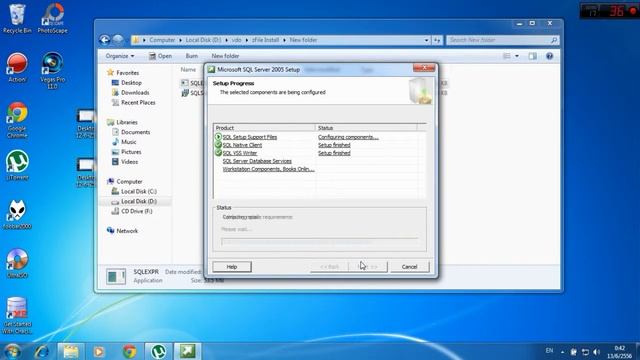Open the Recycle Bin desktop icon
This screenshot has width=640, height=360.
pyautogui.click(x=17, y=18)
